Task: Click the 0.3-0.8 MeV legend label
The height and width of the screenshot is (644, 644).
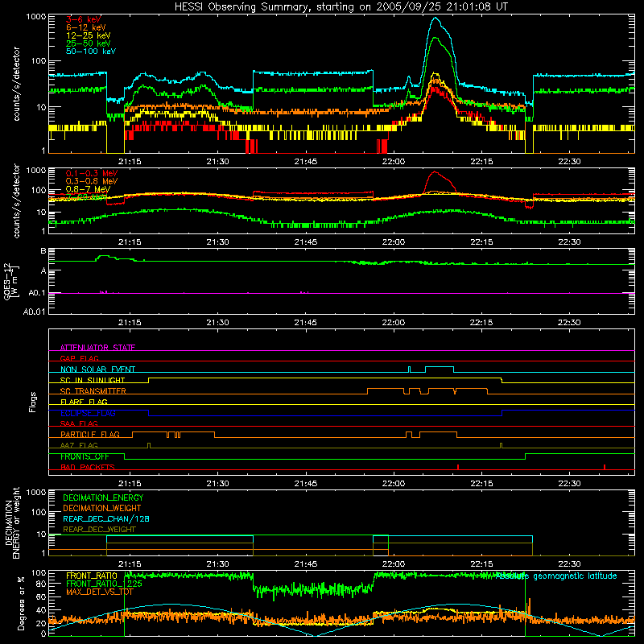Action: (92, 181)
